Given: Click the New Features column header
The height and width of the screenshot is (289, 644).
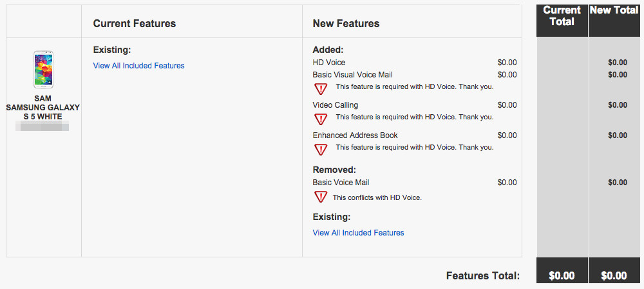Looking at the screenshot, I should point(346,23).
